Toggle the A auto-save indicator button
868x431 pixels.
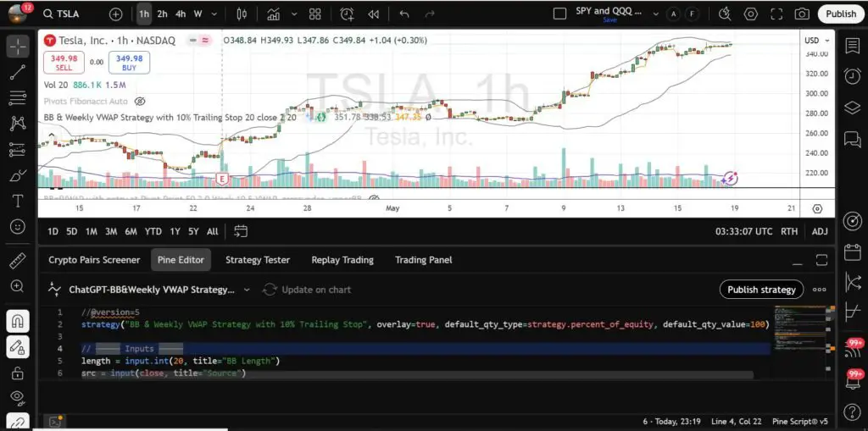pyautogui.click(x=673, y=14)
